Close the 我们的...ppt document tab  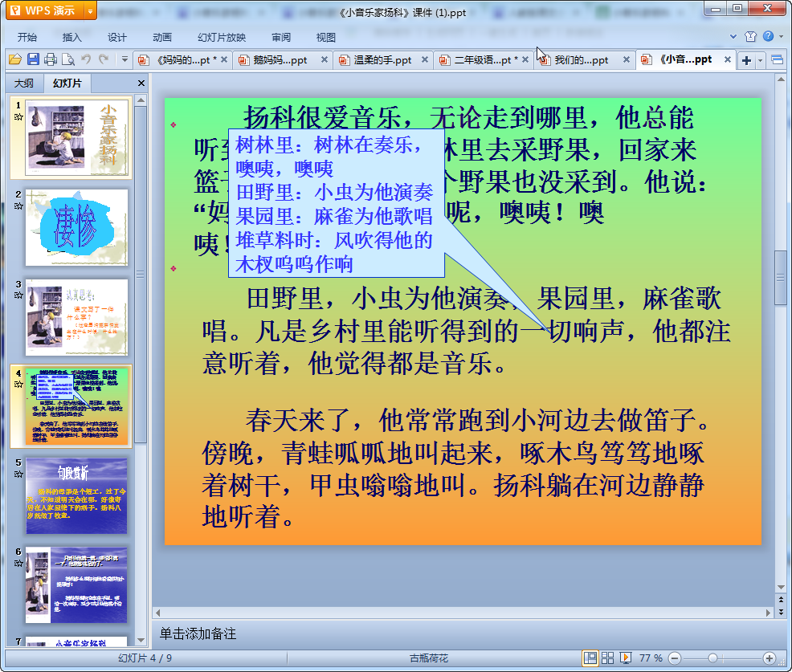point(627,59)
